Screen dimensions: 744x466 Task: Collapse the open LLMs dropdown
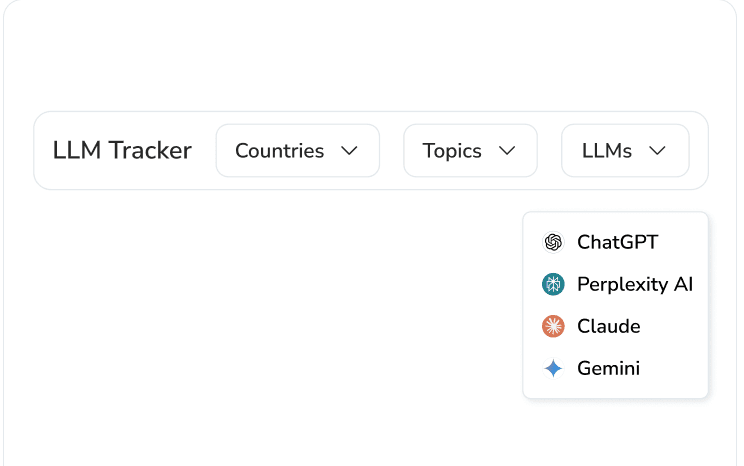pyautogui.click(x=625, y=150)
